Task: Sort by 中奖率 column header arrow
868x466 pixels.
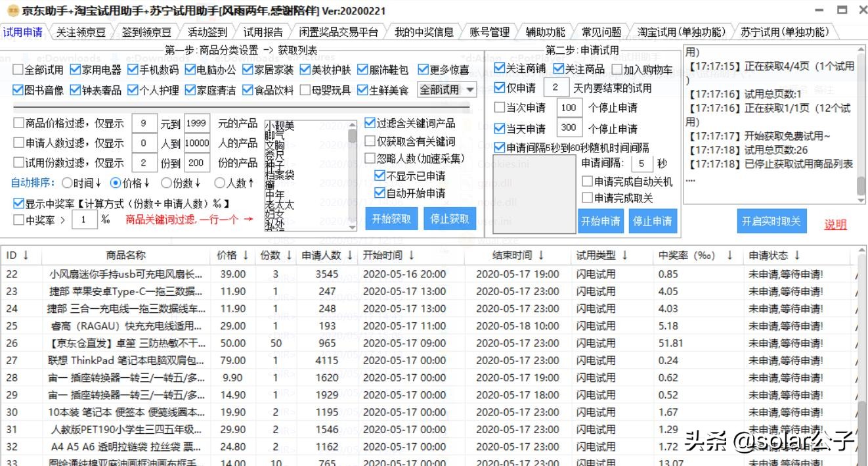Action: point(729,255)
